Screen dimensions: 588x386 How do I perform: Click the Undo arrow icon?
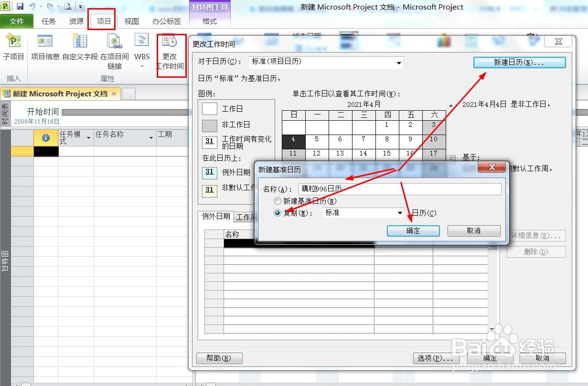[32, 6]
